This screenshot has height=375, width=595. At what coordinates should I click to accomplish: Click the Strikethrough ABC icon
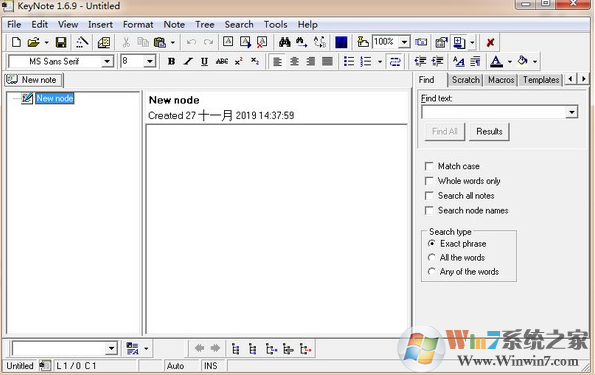[x=222, y=61]
